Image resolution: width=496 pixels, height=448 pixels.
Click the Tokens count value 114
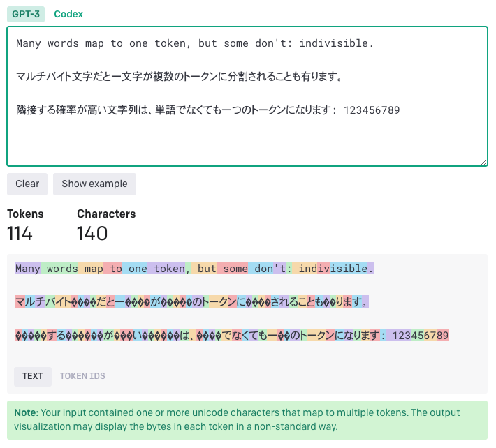point(20,233)
